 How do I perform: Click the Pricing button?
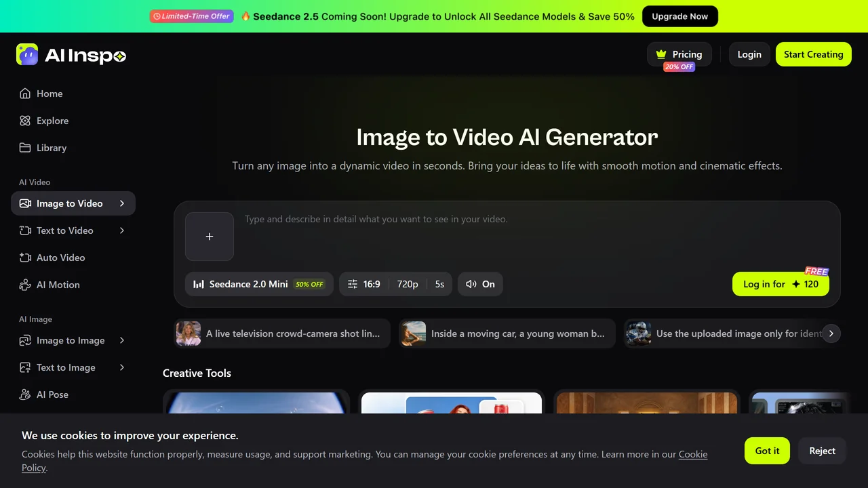pos(679,54)
